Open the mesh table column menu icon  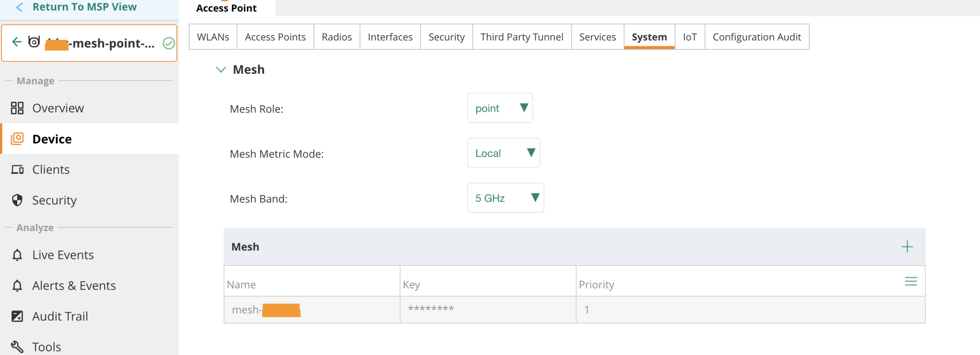(911, 282)
